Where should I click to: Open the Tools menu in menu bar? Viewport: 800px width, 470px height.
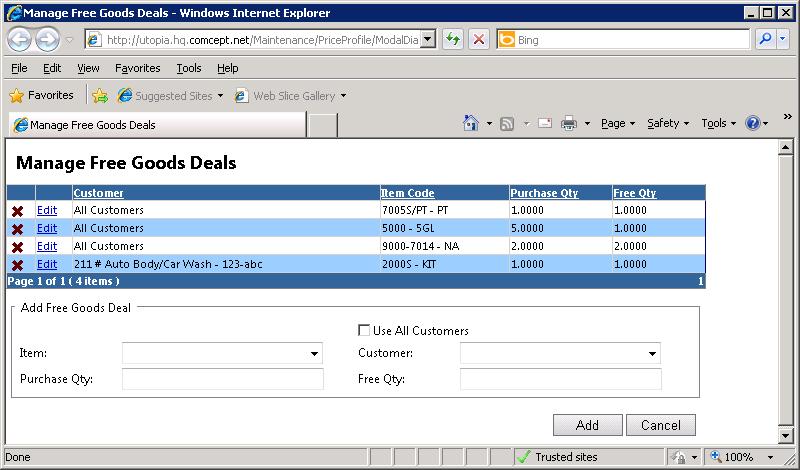188,68
